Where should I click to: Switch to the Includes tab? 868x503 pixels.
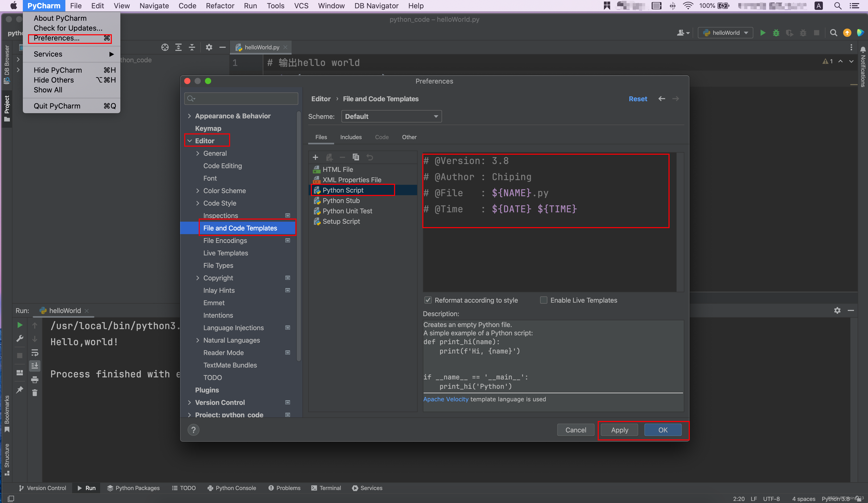pyautogui.click(x=351, y=137)
